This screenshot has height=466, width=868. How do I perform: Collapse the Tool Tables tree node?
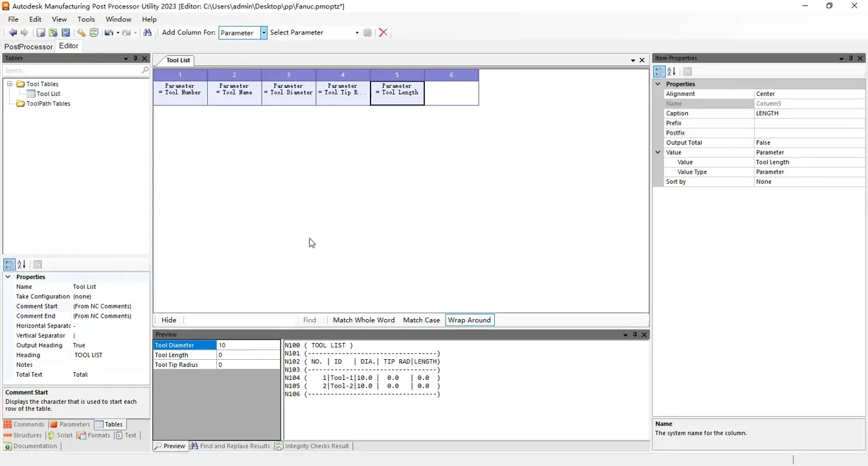[10, 84]
